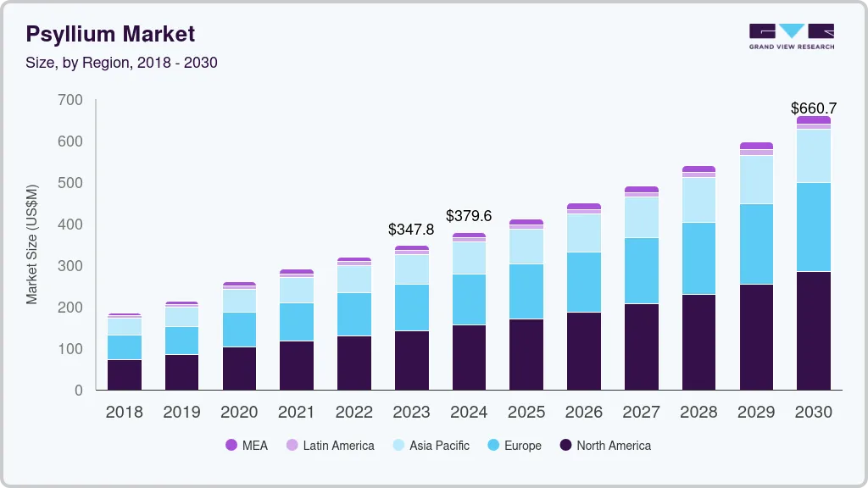Click the 2025 year axis label
This screenshot has height=488, width=868.
coord(526,413)
